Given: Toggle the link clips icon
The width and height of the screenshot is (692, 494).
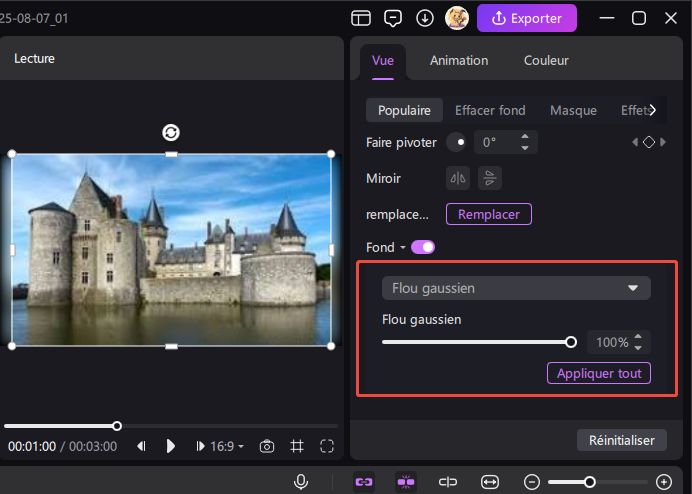Looking at the screenshot, I should 364,482.
